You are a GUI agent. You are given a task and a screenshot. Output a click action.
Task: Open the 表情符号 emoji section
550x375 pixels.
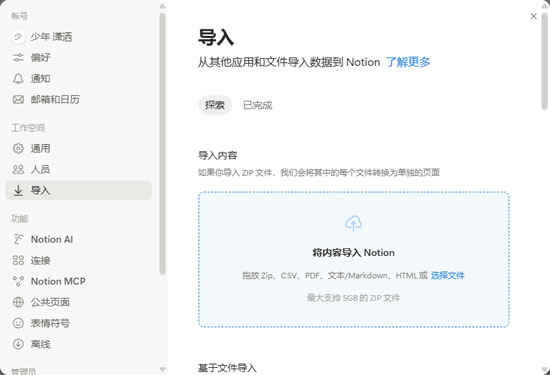click(79, 323)
